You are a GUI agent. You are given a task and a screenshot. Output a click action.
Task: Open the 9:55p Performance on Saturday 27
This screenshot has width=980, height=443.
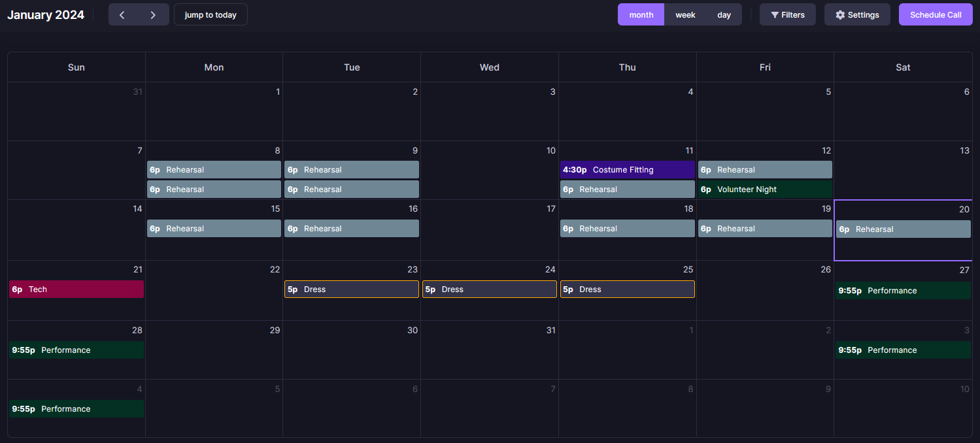click(903, 291)
